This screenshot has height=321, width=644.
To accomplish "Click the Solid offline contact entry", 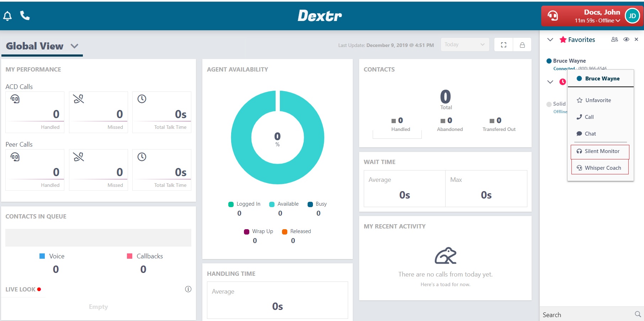I will (x=557, y=107).
